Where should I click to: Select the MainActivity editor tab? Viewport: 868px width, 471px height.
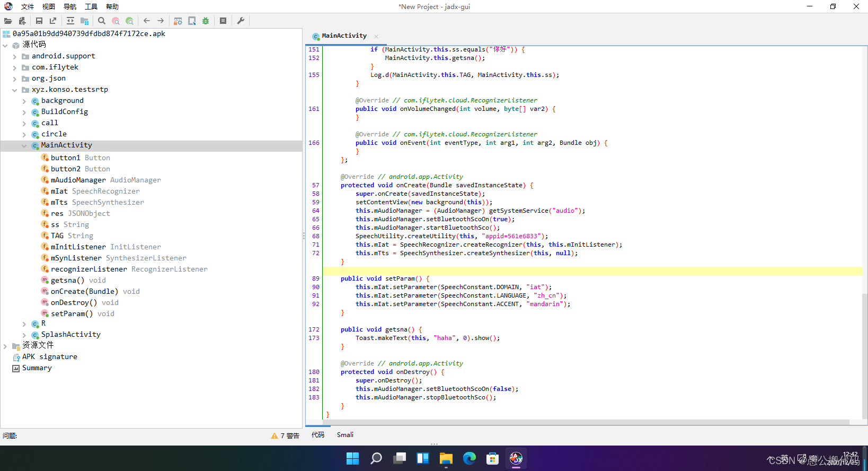(x=344, y=36)
